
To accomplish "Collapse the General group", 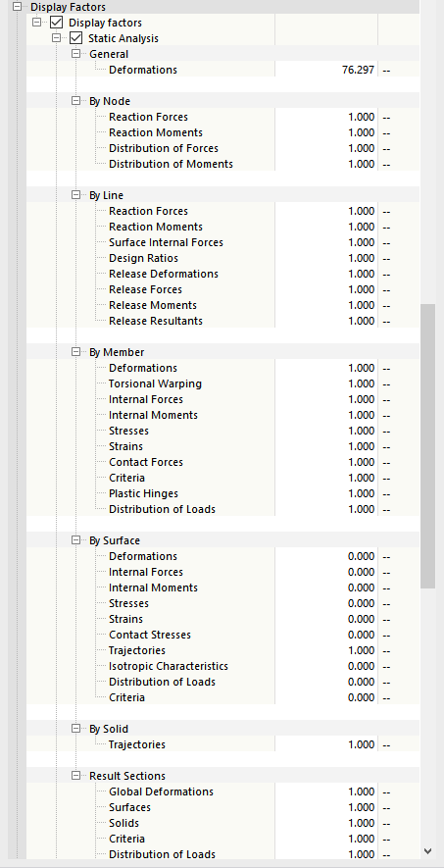I will [75, 54].
